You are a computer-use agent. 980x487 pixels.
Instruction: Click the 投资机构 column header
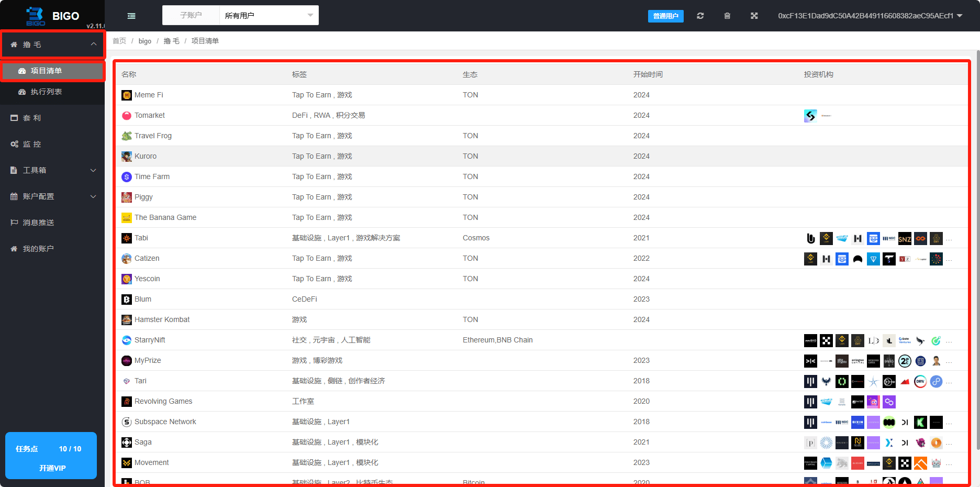click(819, 74)
